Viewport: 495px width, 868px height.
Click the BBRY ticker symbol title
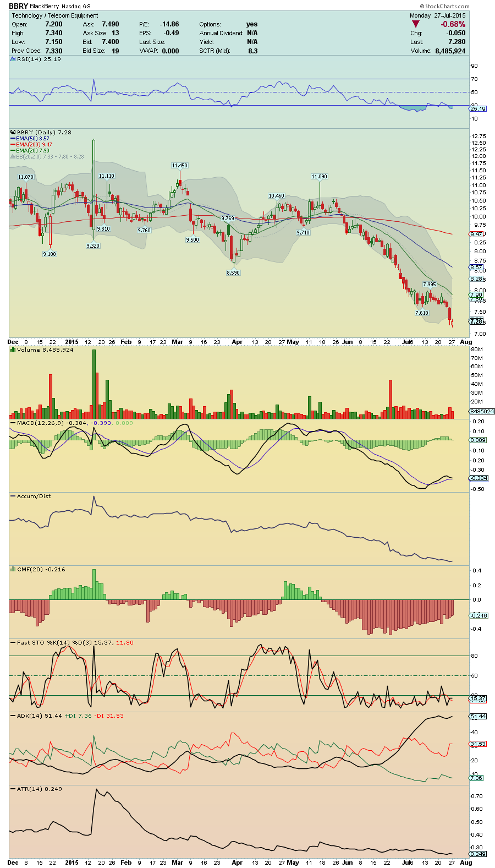[x=19, y=6]
